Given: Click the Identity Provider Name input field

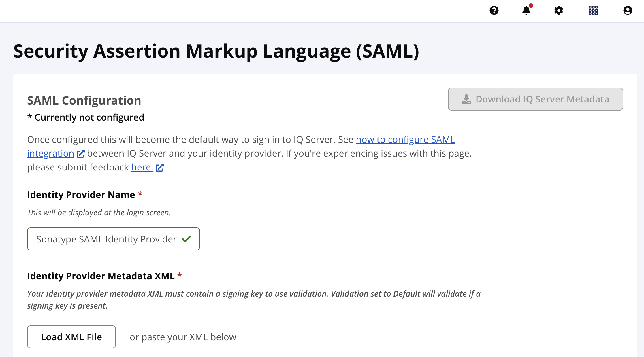Looking at the screenshot, I should click(113, 239).
